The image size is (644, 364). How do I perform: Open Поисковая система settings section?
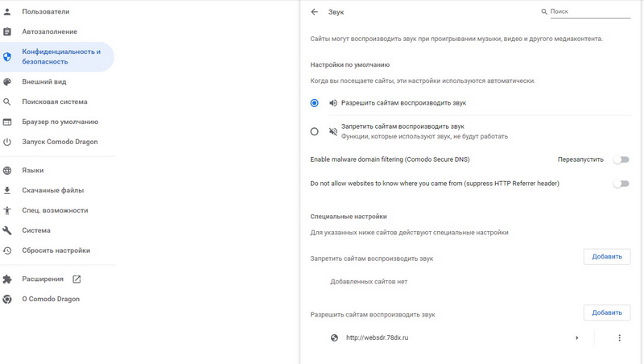(54, 101)
